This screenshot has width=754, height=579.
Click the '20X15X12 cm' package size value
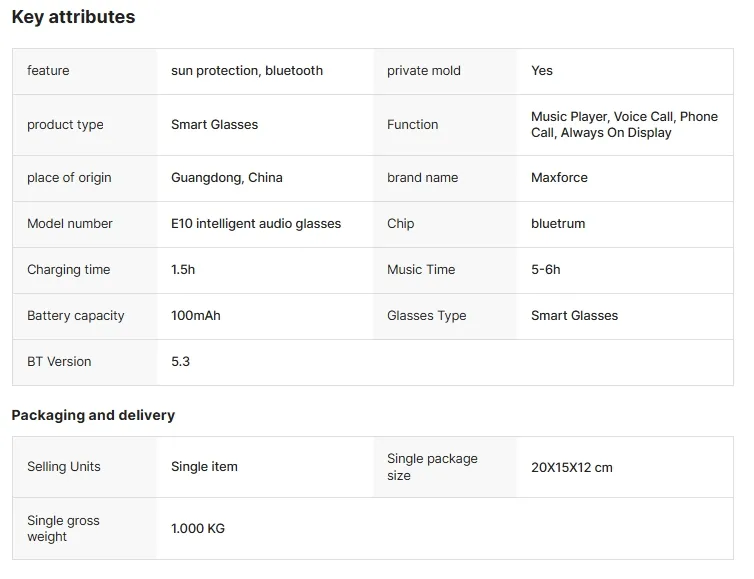coord(572,467)
